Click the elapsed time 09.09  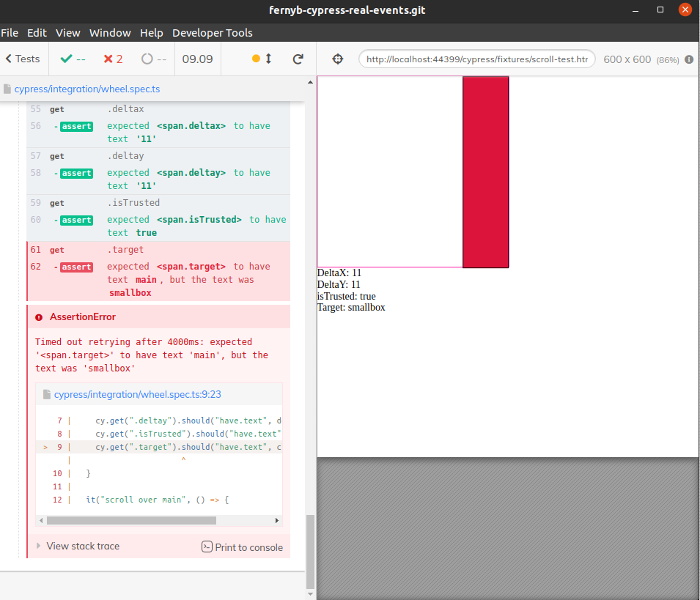197,59
